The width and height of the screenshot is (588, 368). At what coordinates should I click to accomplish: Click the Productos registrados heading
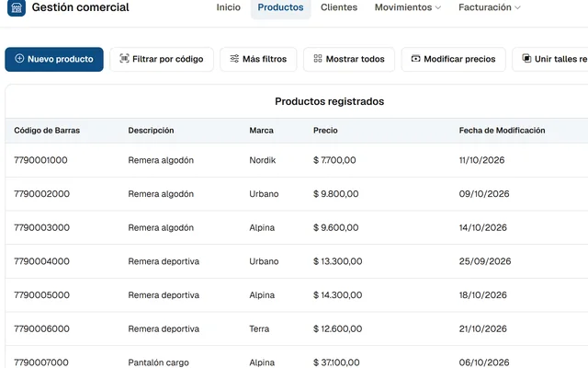330,101
